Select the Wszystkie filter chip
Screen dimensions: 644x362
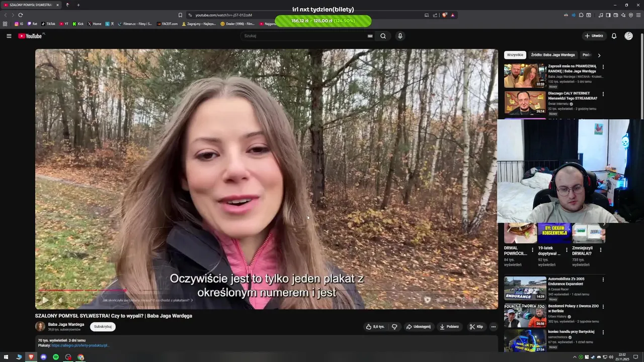point(515,55)
